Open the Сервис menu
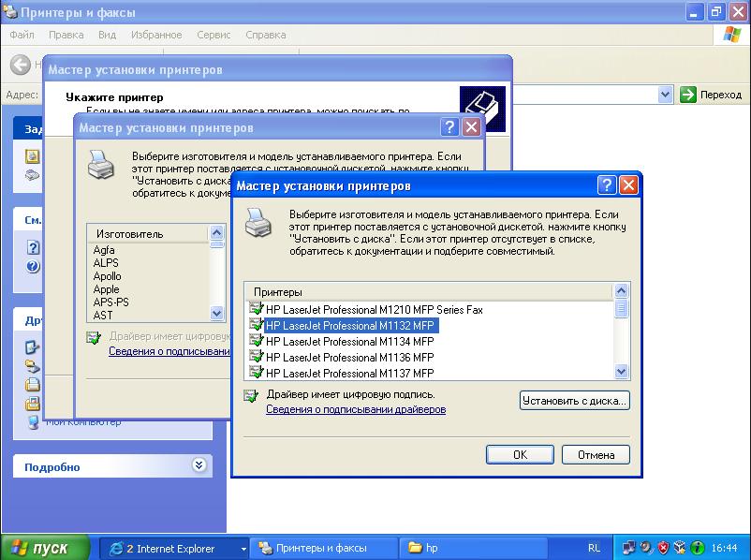The height and width of the screenshot is (560, 751). tap(214, 35)
